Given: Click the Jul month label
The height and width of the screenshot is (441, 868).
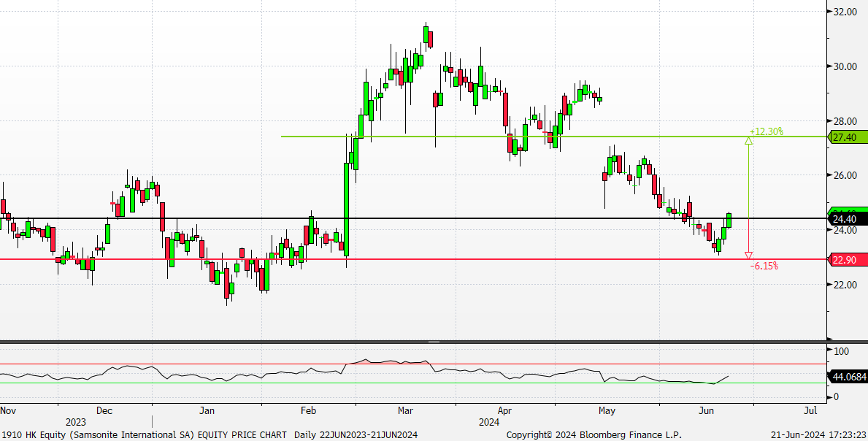Looking at the screenshot, I should [x=810, y=410].
